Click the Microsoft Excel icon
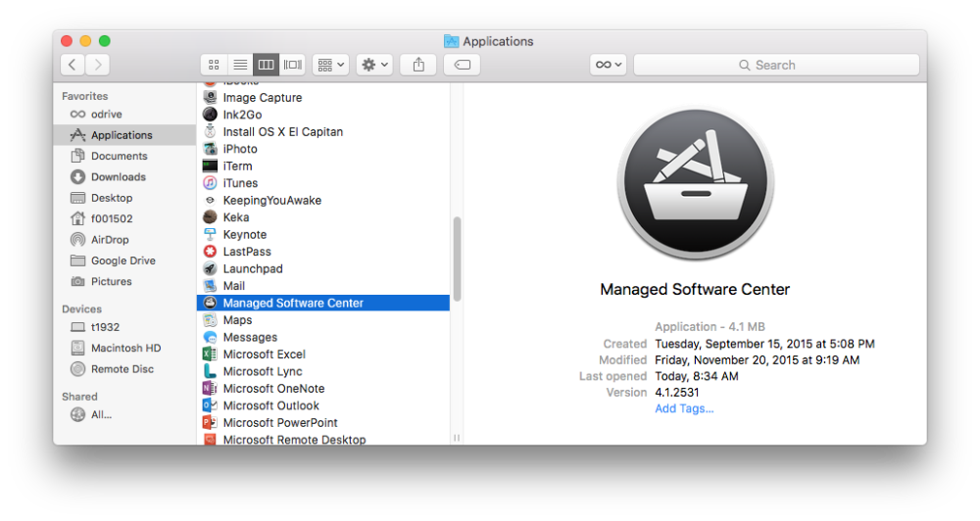The height and width of the screenshot is (521, 980). click(210, 355)
